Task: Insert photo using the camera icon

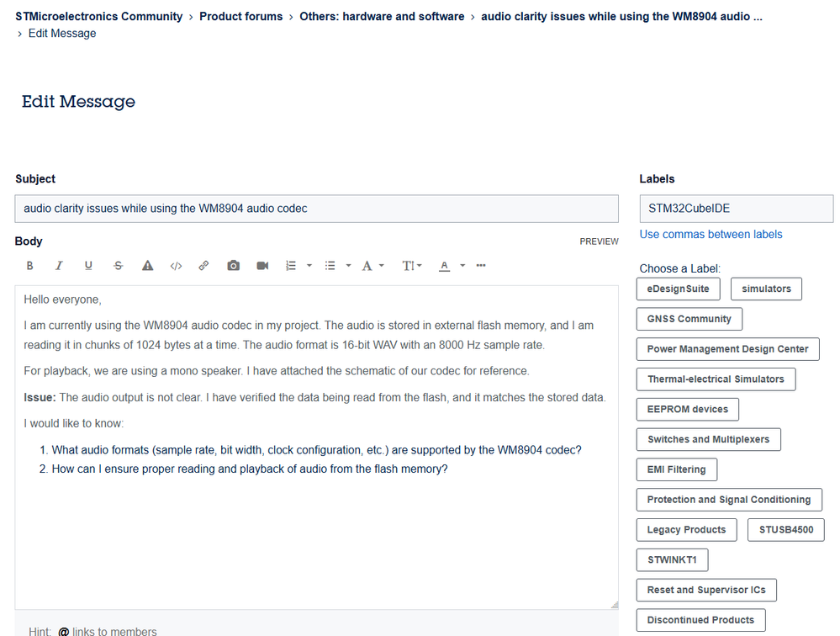Action: tap(233, 266)
